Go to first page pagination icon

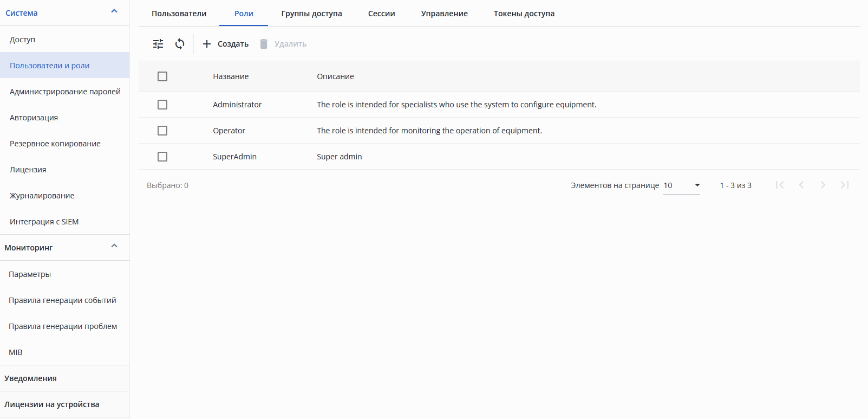(780, 185)
